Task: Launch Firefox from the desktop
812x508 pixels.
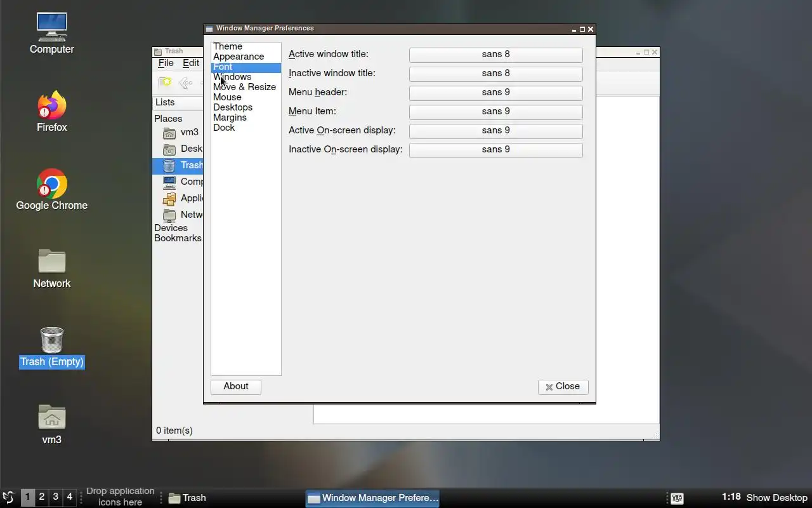Action: pyautogui.click(x=51, y=112)
